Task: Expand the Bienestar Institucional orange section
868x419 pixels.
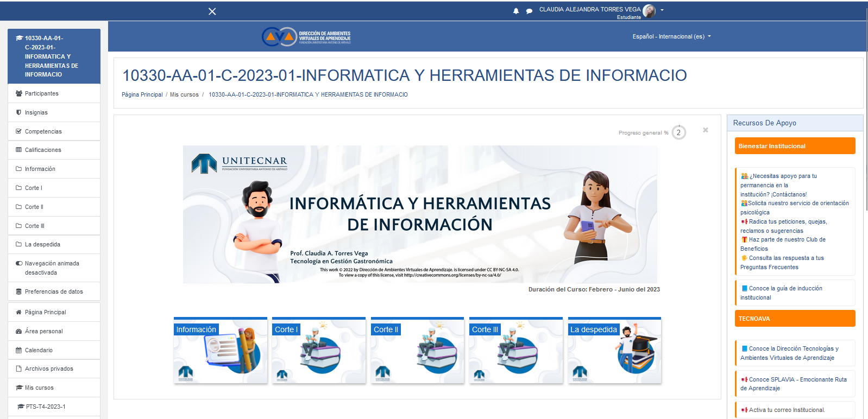Action: [x=795, y=146]
